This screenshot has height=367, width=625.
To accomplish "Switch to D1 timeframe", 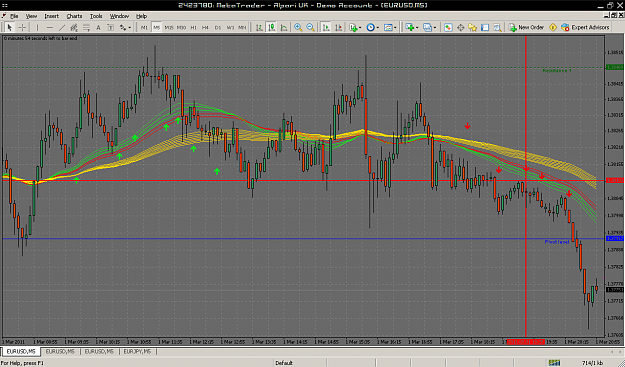I will click(x=218, y=27).
